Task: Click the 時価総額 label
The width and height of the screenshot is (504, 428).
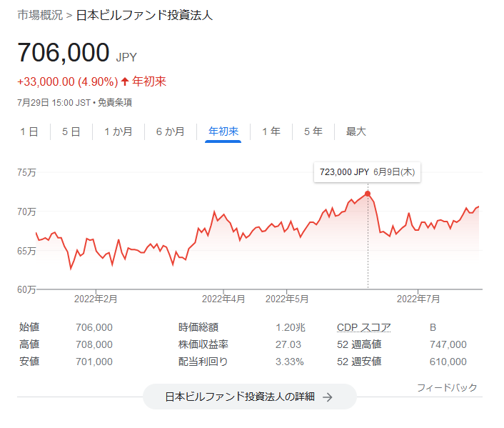Action: (x=198, y=327)
